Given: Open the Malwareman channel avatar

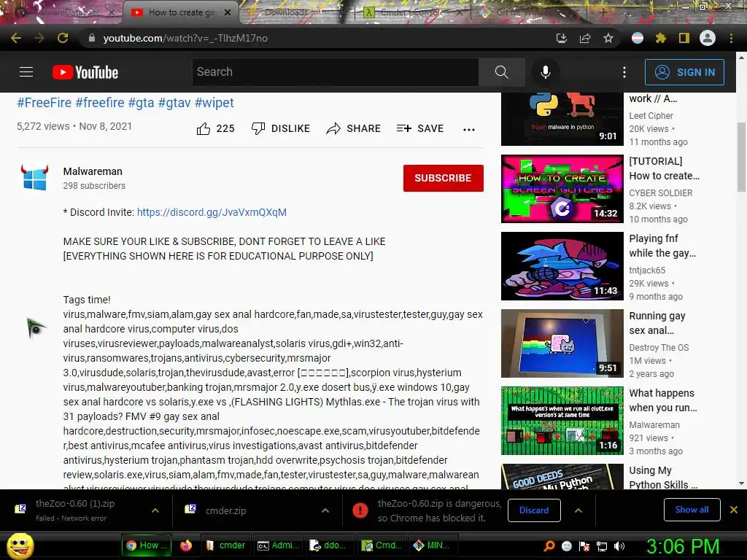Looking at the screenshot, I should [x=35, y=178].
